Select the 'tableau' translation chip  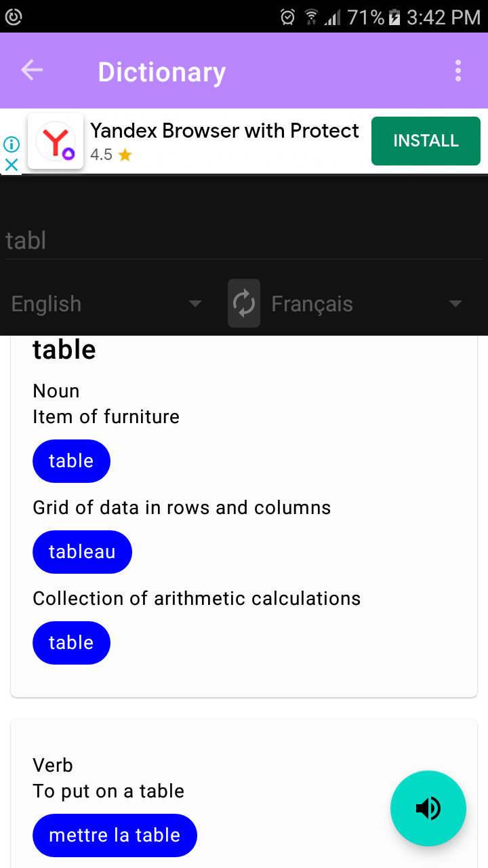point(82,552)
